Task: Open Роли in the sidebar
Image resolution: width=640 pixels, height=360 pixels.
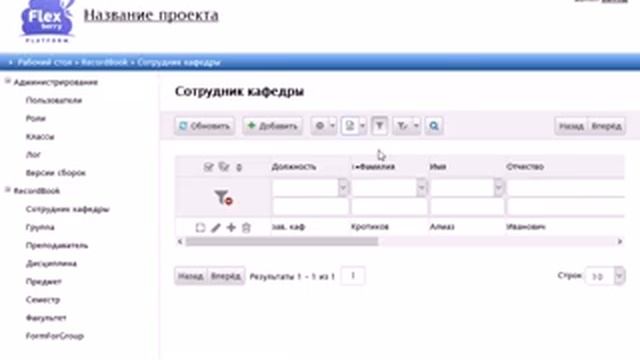Action: [x=36, y=118]
